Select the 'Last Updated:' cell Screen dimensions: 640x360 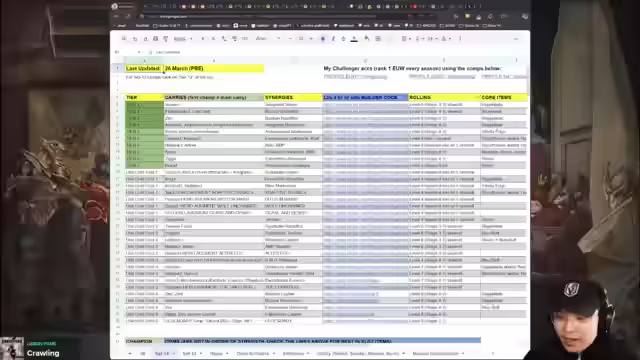143,68
